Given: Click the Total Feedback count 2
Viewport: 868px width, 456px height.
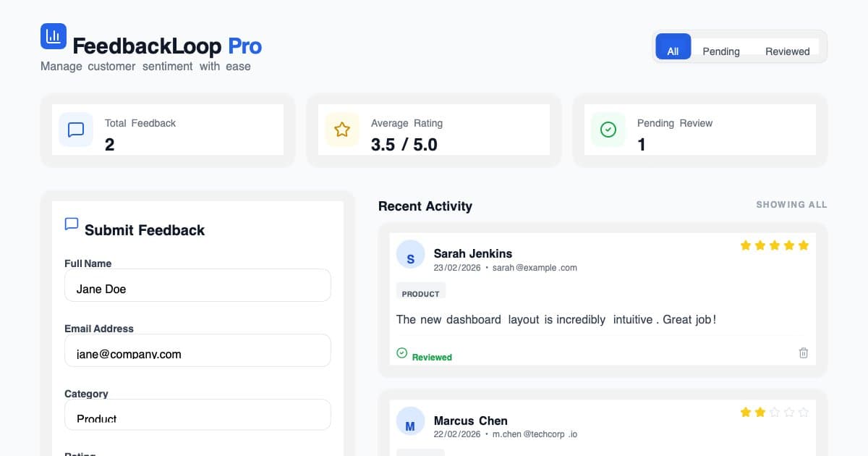Looking at the screenshot, I should point(110,145).
